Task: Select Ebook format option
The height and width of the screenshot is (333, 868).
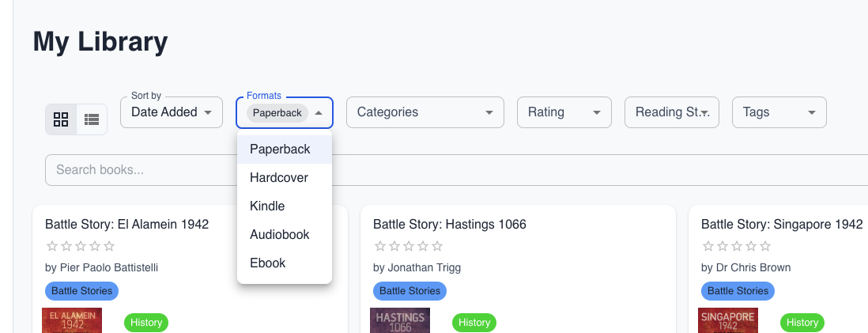Action: 285,263
